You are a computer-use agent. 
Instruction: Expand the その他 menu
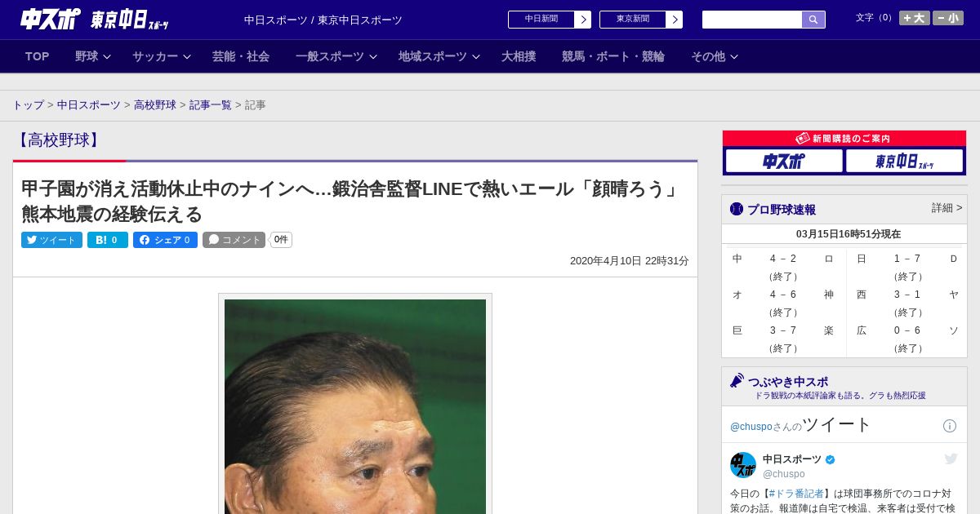pos(715,56)
